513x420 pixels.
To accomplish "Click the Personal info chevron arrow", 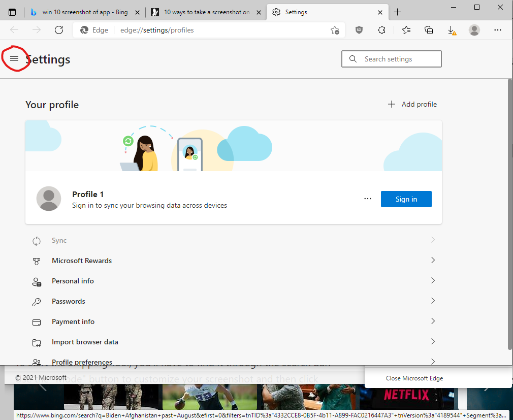I will [433, 280].
